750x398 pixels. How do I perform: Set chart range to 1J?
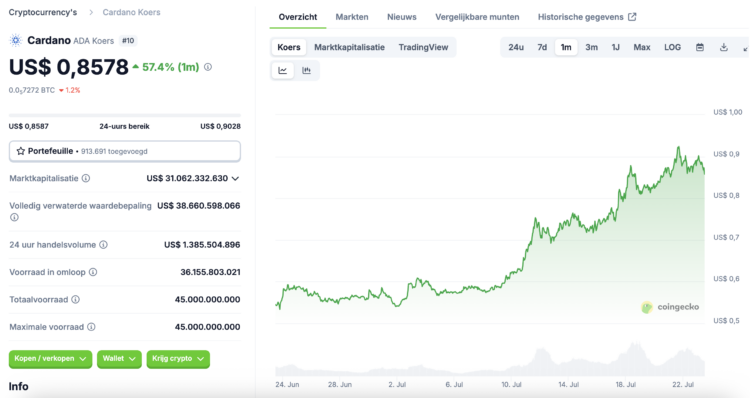pos(616,47)
